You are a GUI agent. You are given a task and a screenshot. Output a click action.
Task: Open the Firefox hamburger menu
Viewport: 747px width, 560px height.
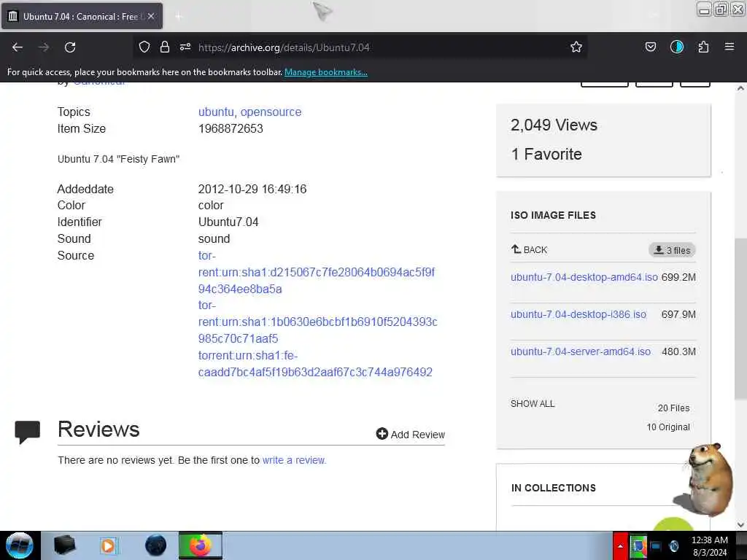(x=729, y=47)
